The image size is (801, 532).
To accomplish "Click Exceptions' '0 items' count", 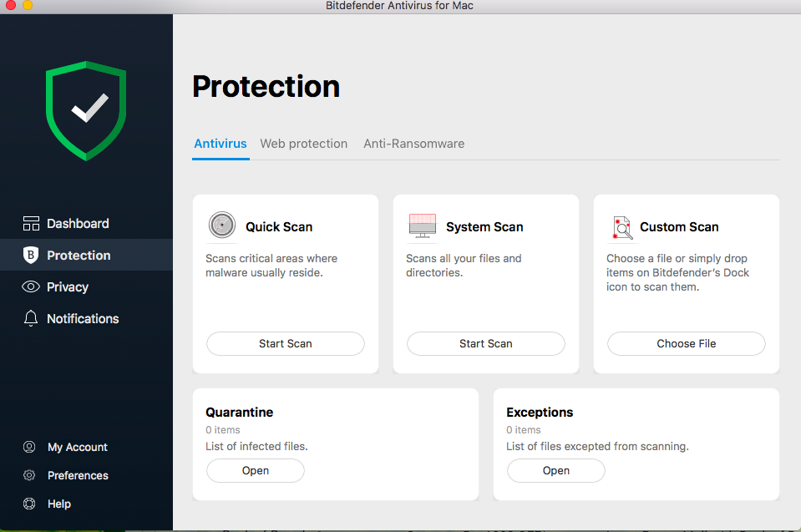I will click(523, 430).
